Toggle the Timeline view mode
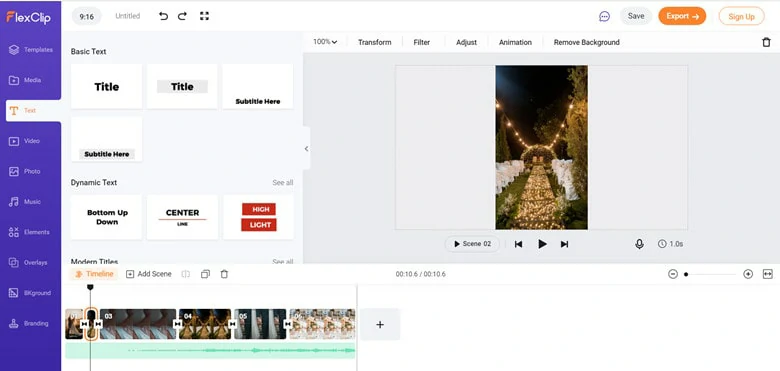The width and height of the screenshot is (780, 371). pos(94,274)
